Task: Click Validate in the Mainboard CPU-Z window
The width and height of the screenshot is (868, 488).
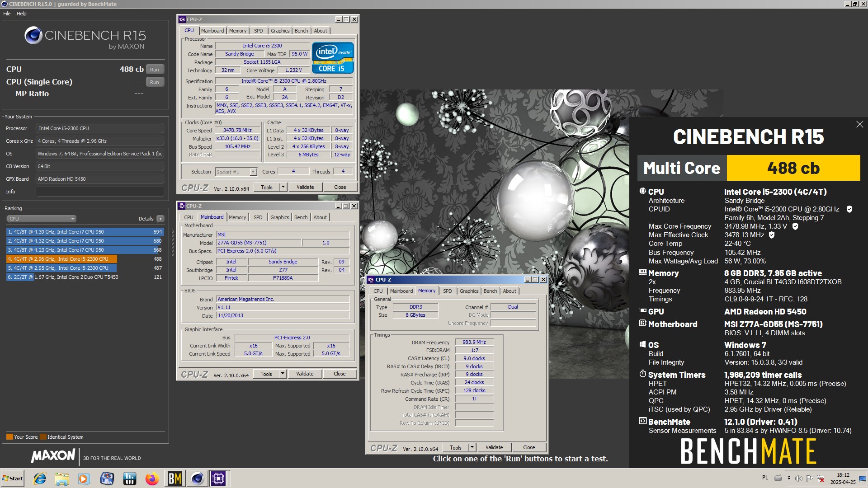Action: pos(305,374)
